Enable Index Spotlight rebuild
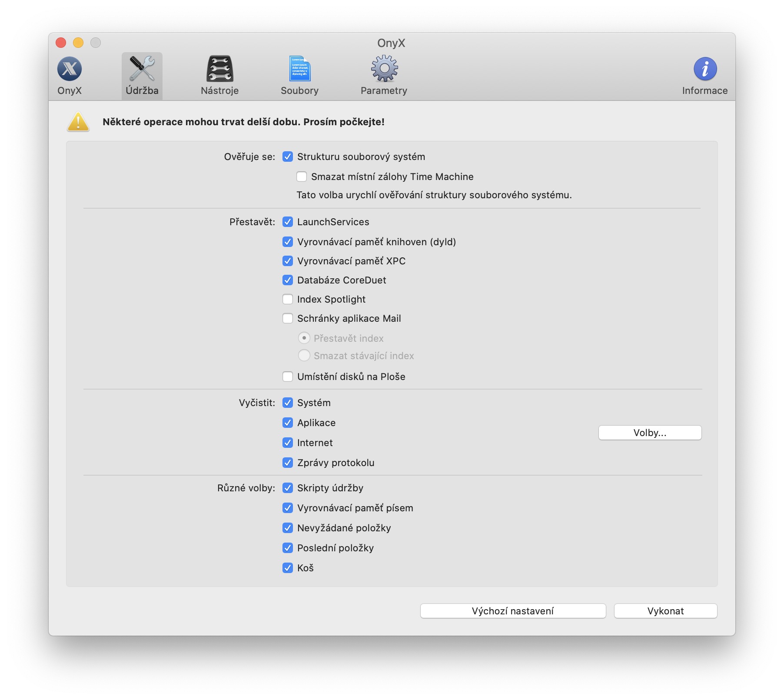This screenshot has width=784, height=700. [x=288, y=299]
